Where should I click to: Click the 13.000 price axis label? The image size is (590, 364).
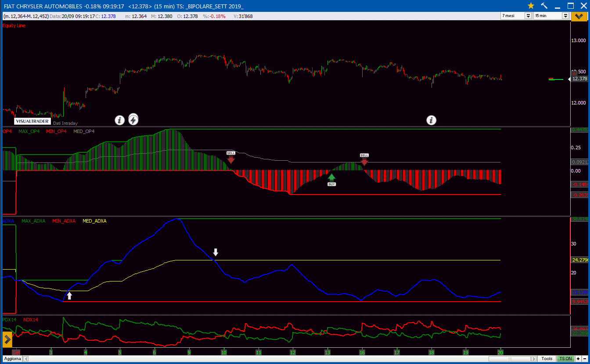(579, 40)
